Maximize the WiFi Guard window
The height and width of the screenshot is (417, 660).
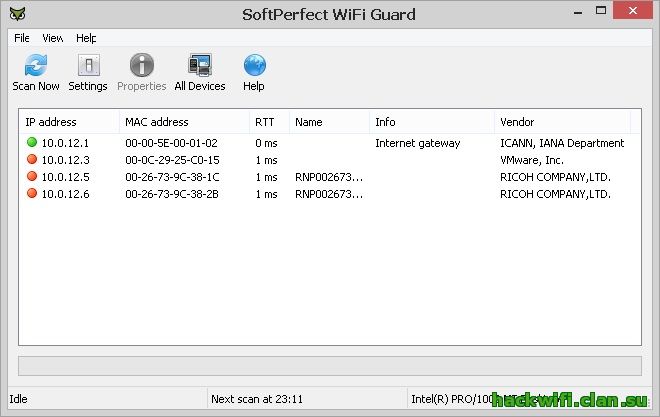[x=601, y=11]
